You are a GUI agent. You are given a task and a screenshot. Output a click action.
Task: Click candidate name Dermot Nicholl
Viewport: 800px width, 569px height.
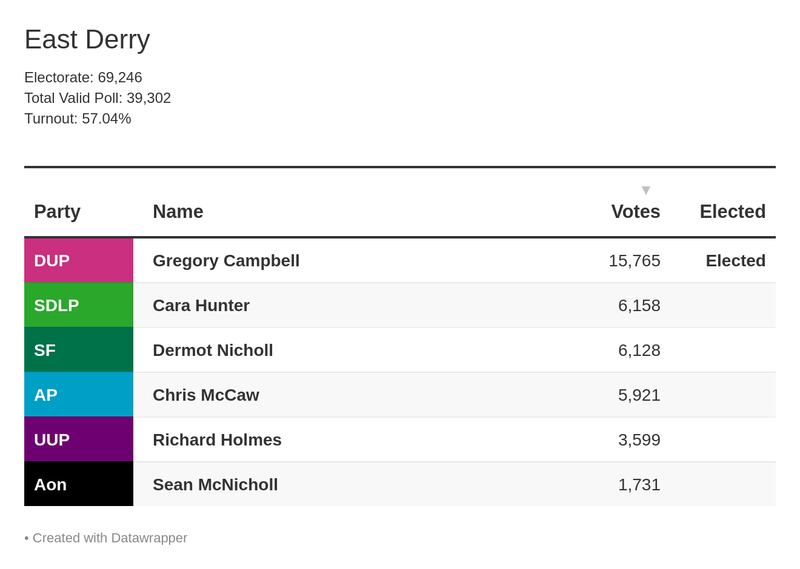pyautogui.click(x=213, y=350)
